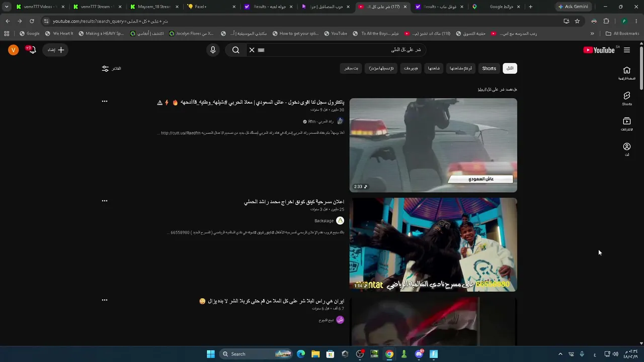Go back in Chrome browser

[x=8, y=21]
